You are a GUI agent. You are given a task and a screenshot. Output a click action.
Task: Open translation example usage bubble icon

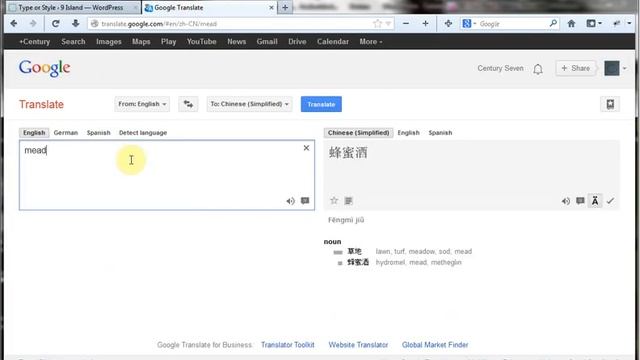[x=580, y=201]
